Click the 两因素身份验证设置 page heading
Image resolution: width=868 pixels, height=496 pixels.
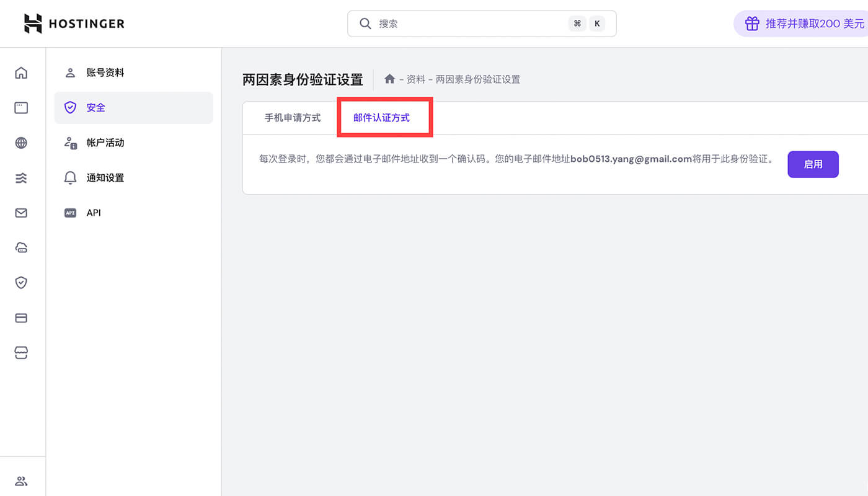click(x=303, y=79)
